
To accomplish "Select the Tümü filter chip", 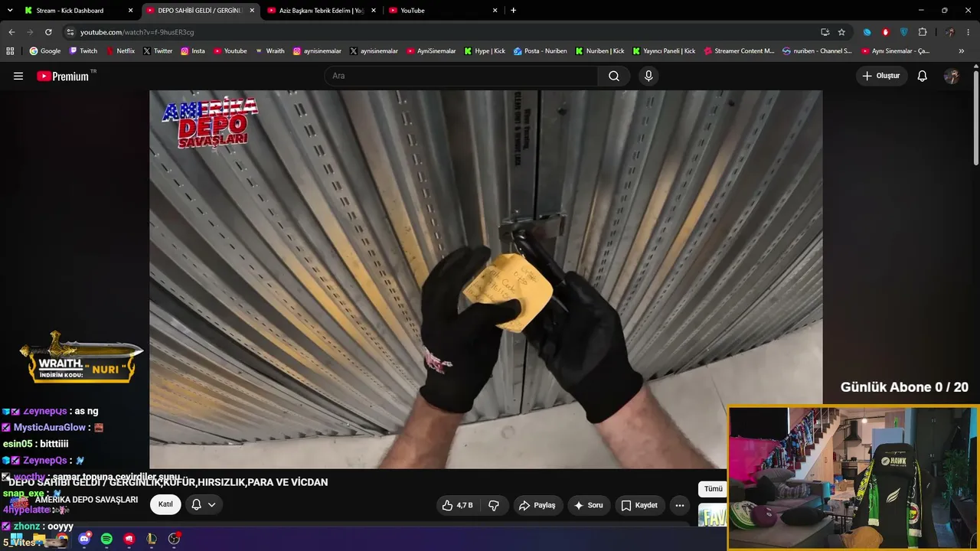I will pos(714,489).
